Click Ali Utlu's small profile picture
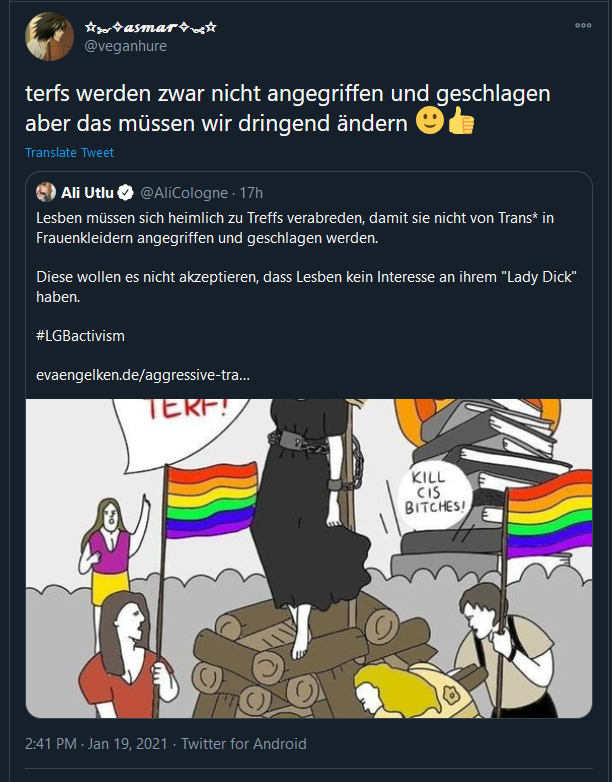Image resolution: width=612 pixels, height=782 pixels. pyautogui.click(x=45, y=193)
